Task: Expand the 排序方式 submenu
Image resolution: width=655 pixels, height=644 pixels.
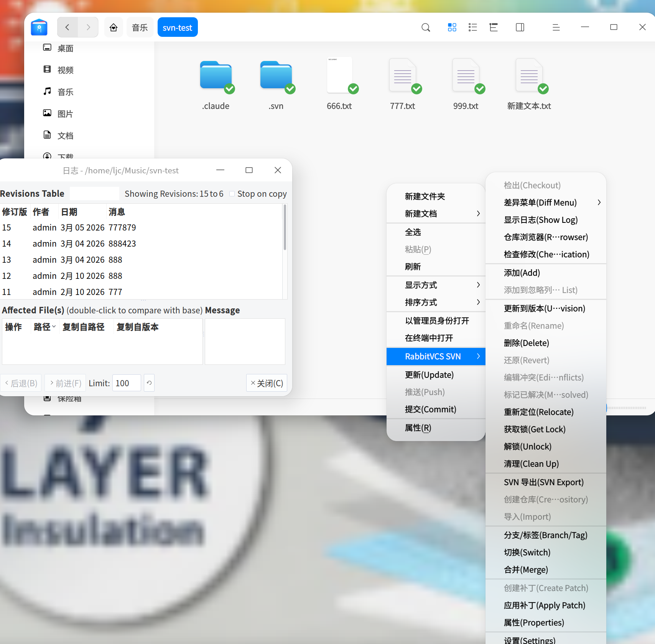Action: [x=436, y=302]
